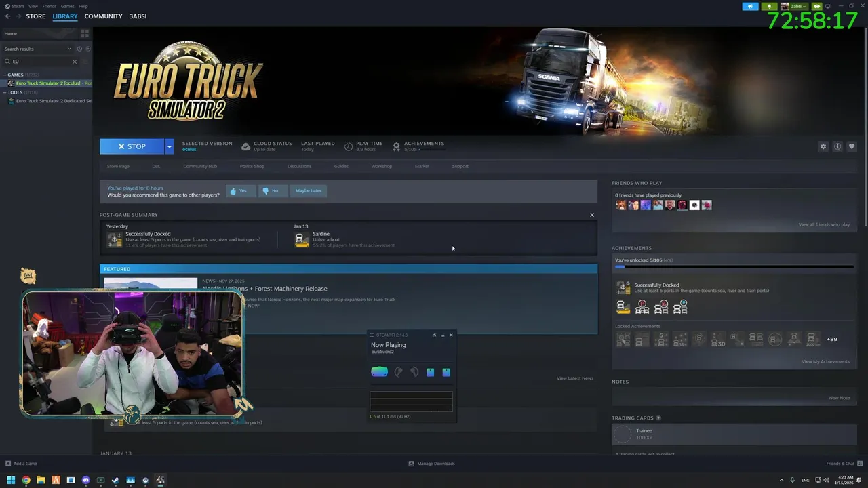The height and width of the screenshot is (488, 868).
Task: Switch library to grid collections view icon
Action: pyautogui.click(x=85, y=33)
